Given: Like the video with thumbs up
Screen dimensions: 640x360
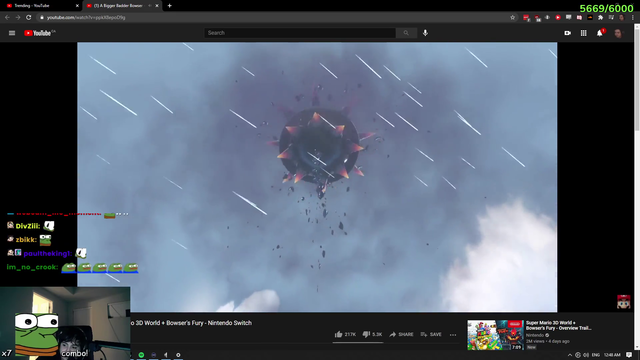Looking at the screenshot, I should [345, 334].
